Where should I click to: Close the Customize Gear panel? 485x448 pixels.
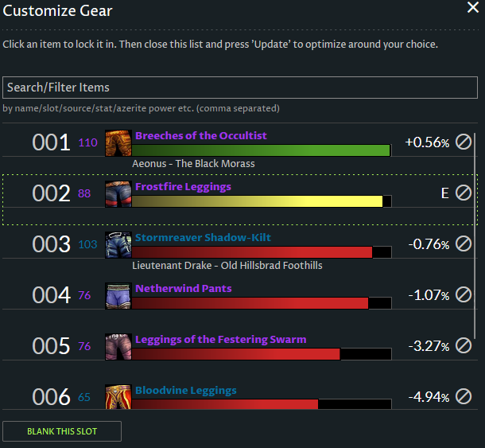point(472,9)
